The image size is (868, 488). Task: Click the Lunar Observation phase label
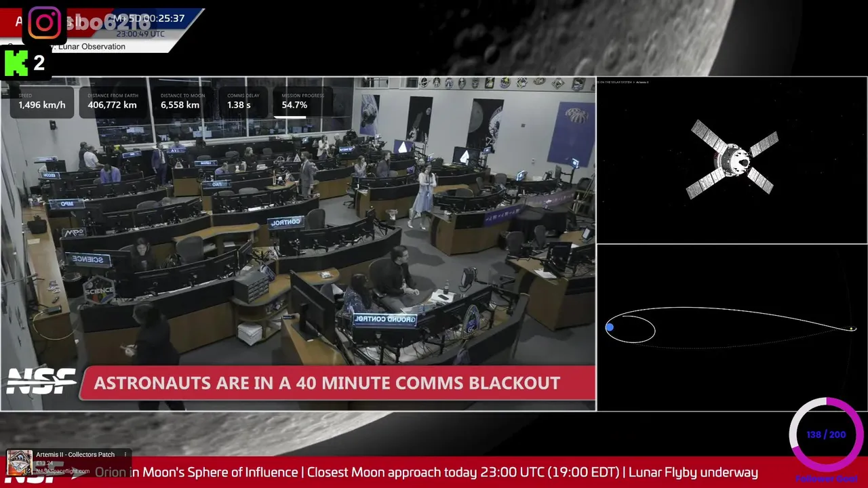(92, 47)
